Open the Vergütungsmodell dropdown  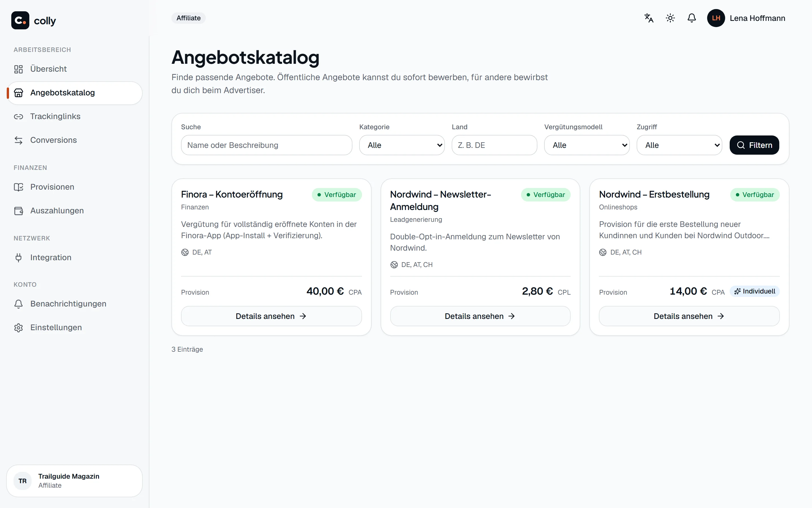tap(587, 145)
